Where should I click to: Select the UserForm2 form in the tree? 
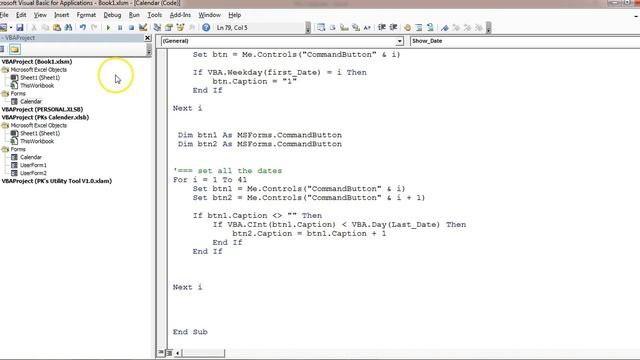point(33,173)
